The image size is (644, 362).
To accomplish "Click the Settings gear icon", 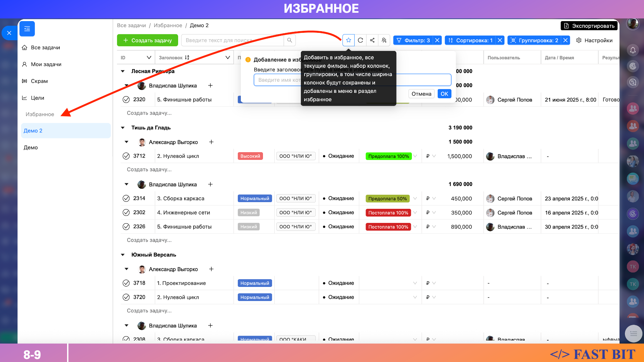I will point(579,40).
